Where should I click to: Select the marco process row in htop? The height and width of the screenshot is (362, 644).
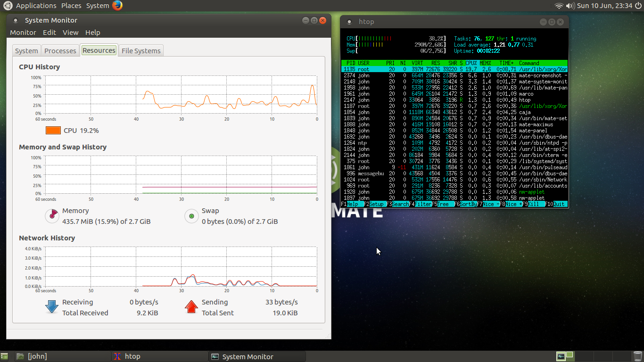454,94
